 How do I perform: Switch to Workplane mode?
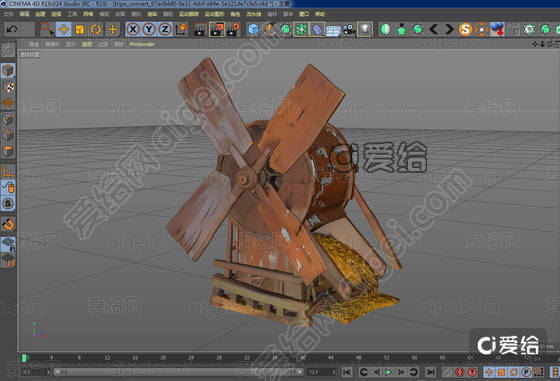point(8,103)
